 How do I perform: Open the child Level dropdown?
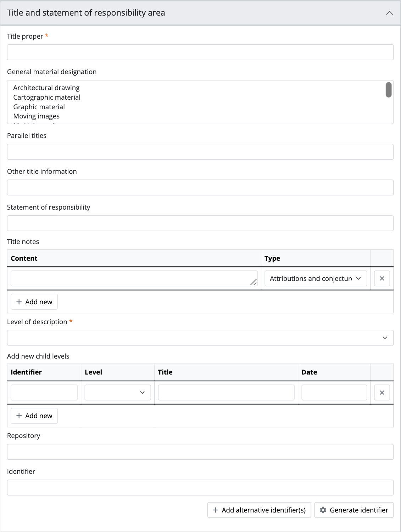tap(118, 393)
